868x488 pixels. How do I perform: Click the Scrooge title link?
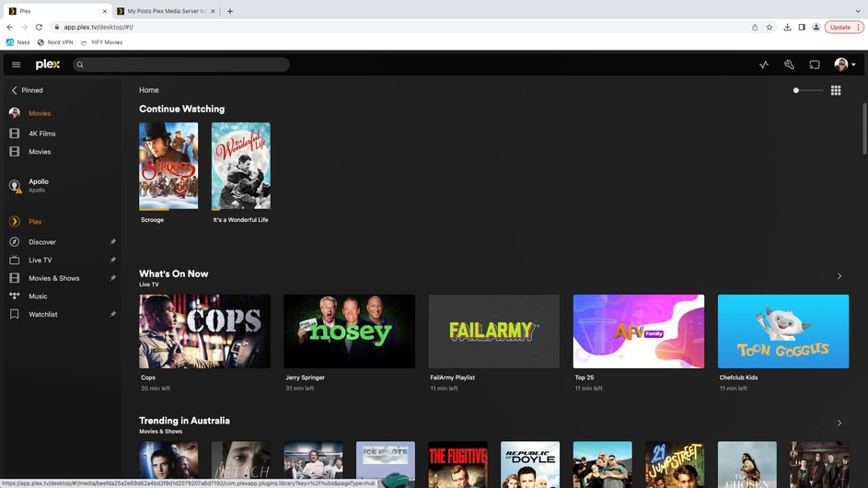[x=152, y=220]
